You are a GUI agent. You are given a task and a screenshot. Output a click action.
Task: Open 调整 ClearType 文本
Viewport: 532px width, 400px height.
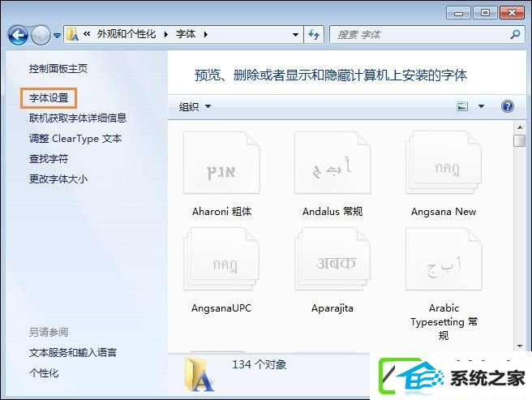(75, 139)
